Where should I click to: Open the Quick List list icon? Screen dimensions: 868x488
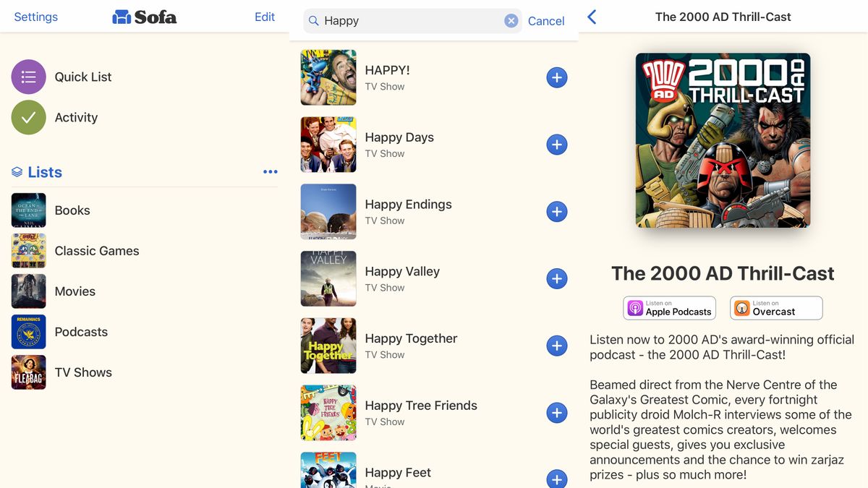point(28,77)
